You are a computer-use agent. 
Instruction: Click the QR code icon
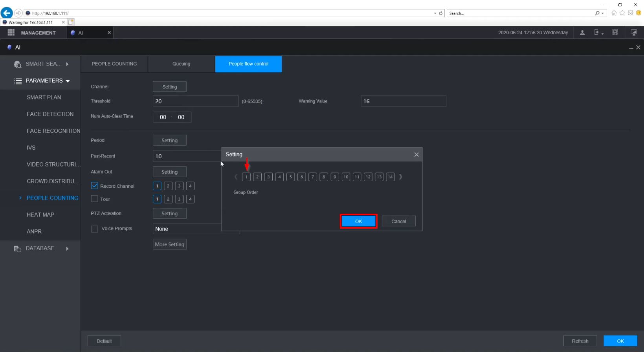(x=615, y=33)
